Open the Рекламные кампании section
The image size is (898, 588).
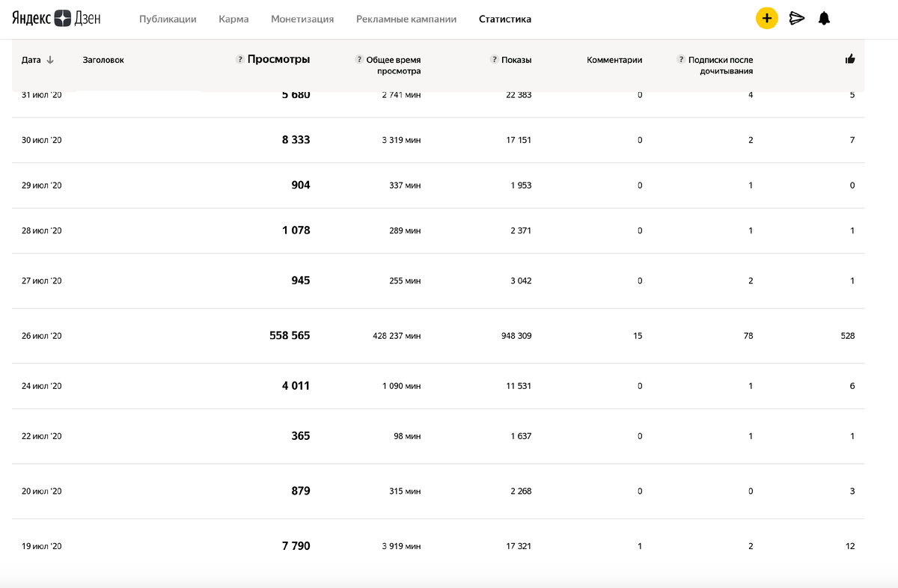tap(406, 19)
